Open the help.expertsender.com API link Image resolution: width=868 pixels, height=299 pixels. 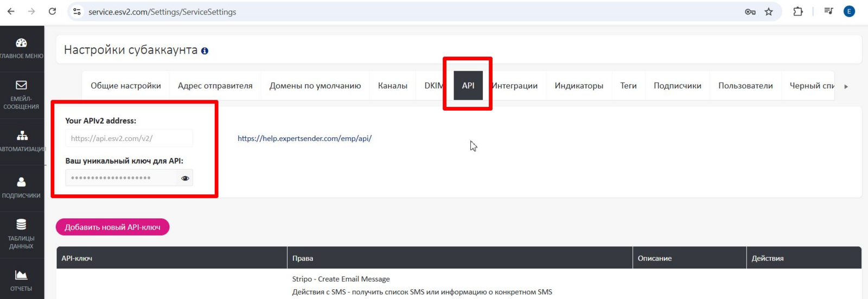(304, 138)
